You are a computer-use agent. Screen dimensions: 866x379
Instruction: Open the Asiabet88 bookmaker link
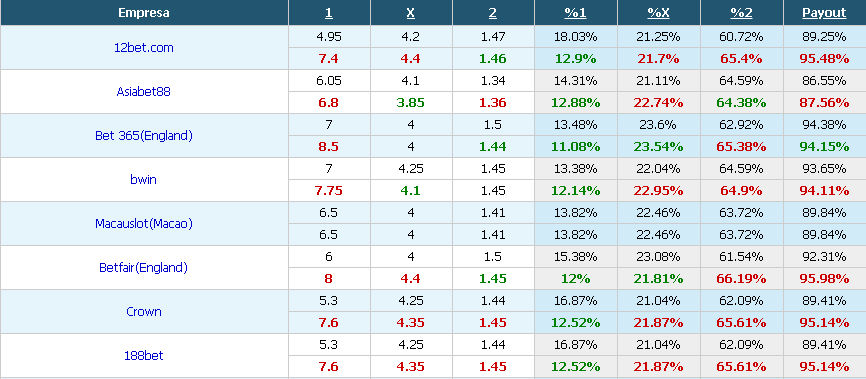pyautogui.click(x=144, y=92)
